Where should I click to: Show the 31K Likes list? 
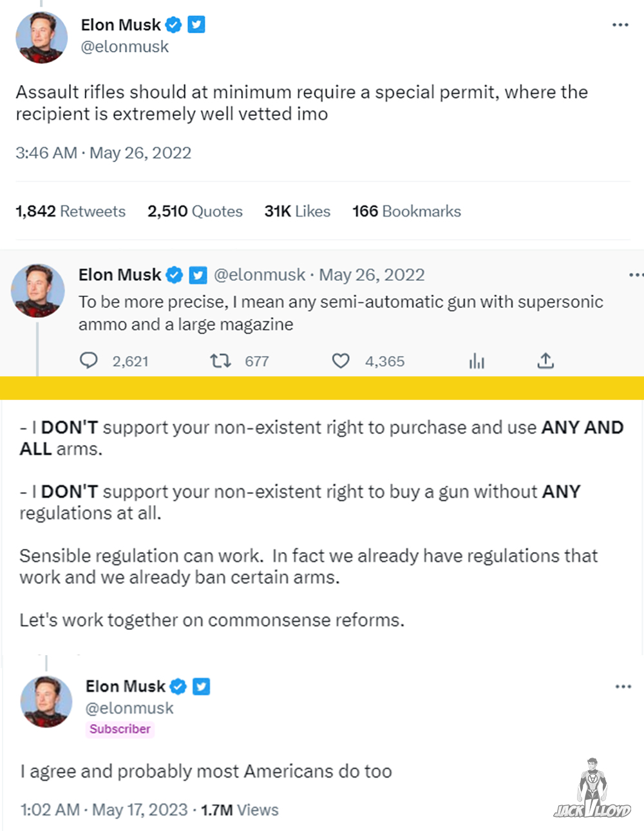[x=297, y=211]
